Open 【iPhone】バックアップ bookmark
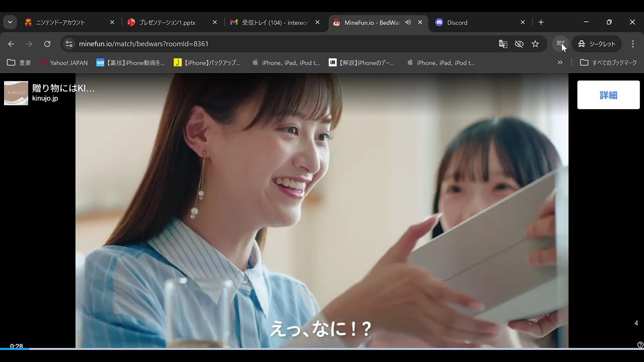Viewport: 644px width, 362px height. (x=207, y=63)
